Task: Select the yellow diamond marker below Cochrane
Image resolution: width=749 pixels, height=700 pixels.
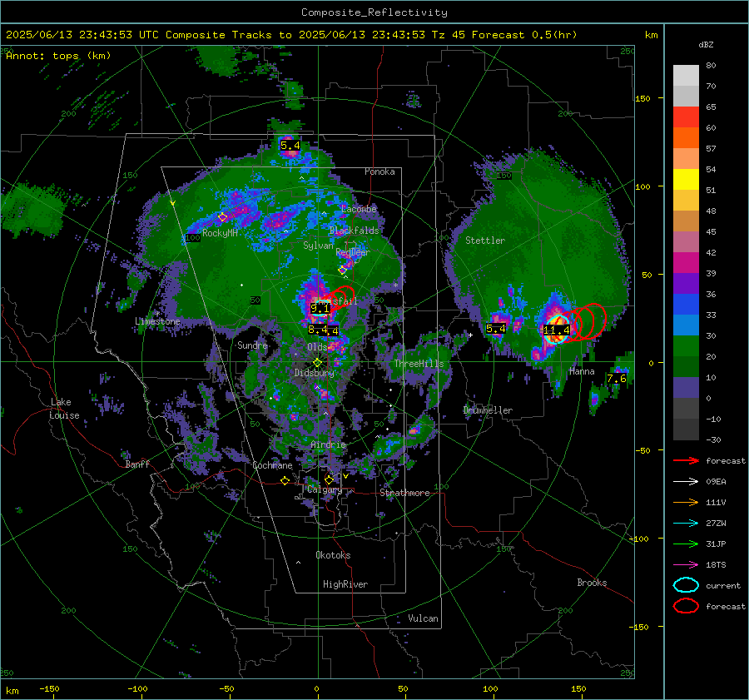Action: tap(285, 481)
